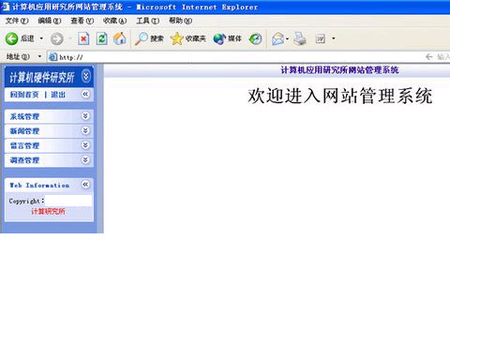Screen dimensions: 480x360
Task: Click the Print icon in toolbar
Action: click(300, 39)
